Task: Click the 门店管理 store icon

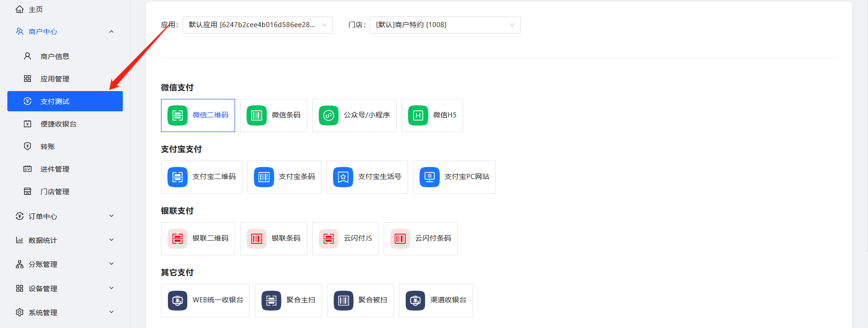Action: point(28,191)
